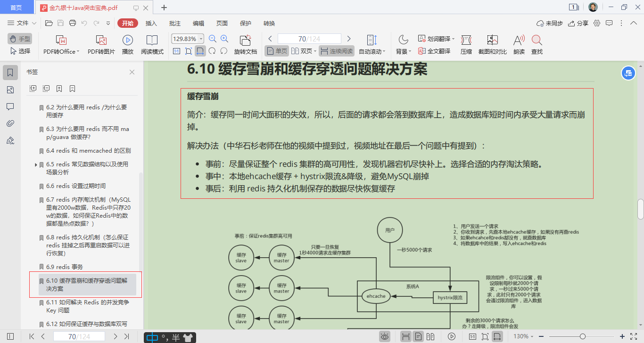Screen dimensions: 644x343
Task: Switch to single page view (单页)
Action: pos(277,51)
